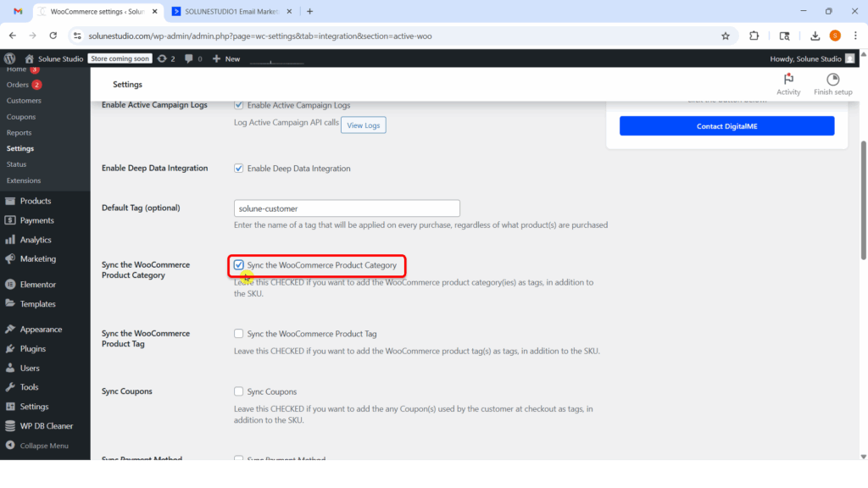Check Sync the WooCommerce Product Tag

tap(238, 334)
